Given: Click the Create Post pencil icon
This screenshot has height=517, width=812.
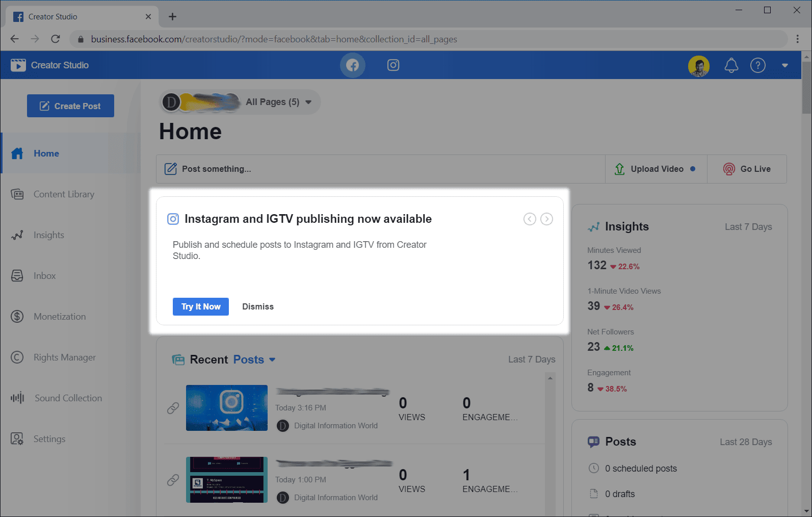Looking at the screenshot, I should click(45, 106).
